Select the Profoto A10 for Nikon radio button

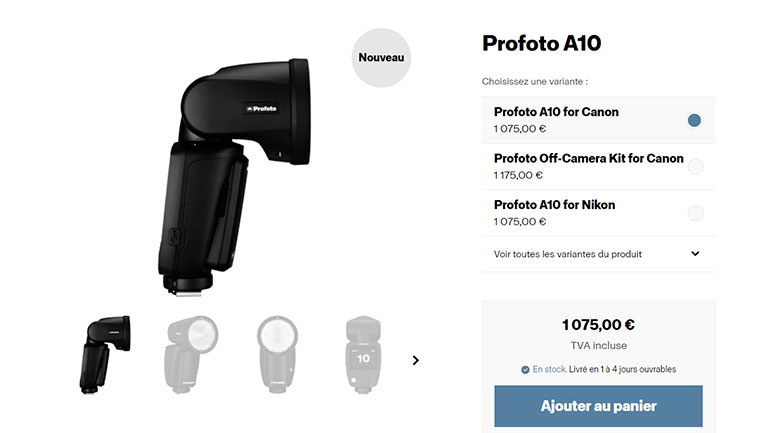[695, 213]
